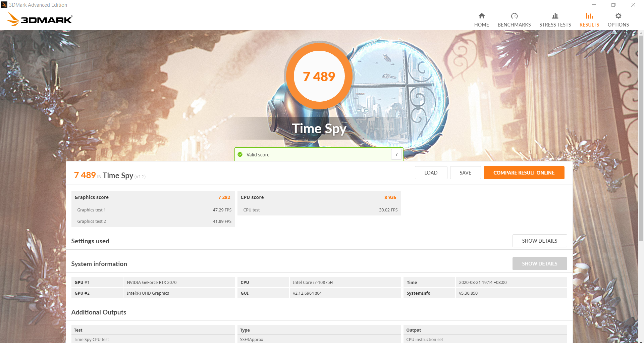644x343 pixels.
Task: Click SSE3Approx type cell
Action: (x=319, y=339)
